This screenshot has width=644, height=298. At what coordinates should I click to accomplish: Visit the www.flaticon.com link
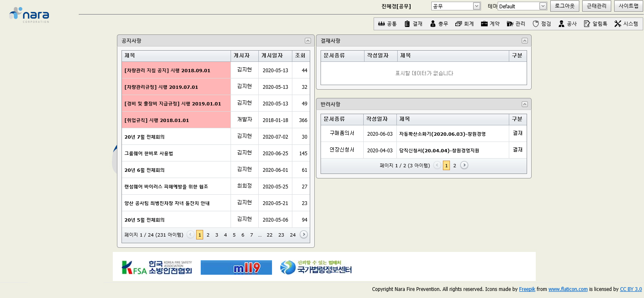pos(568,289)
